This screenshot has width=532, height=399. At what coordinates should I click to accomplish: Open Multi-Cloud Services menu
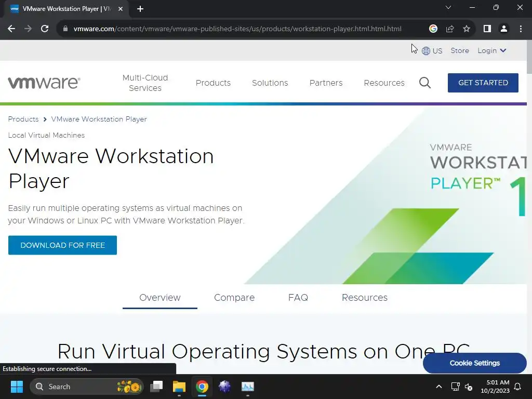click(x=145, y=83)
